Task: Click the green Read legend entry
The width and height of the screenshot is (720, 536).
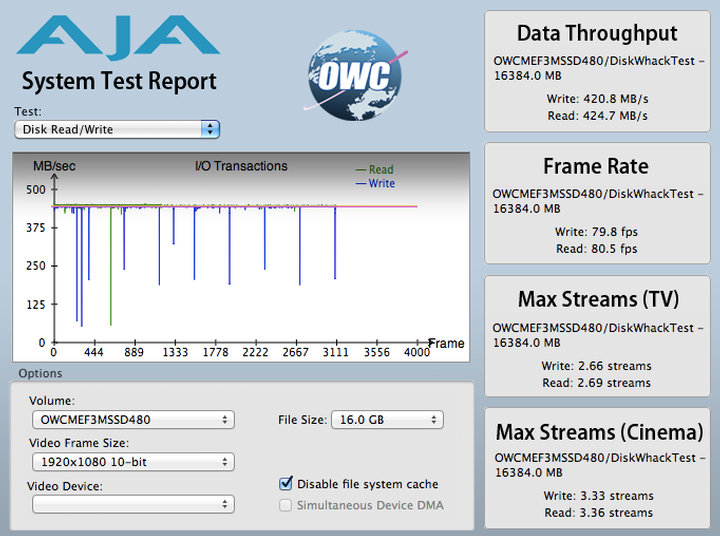Action: [x=375, y=170]
